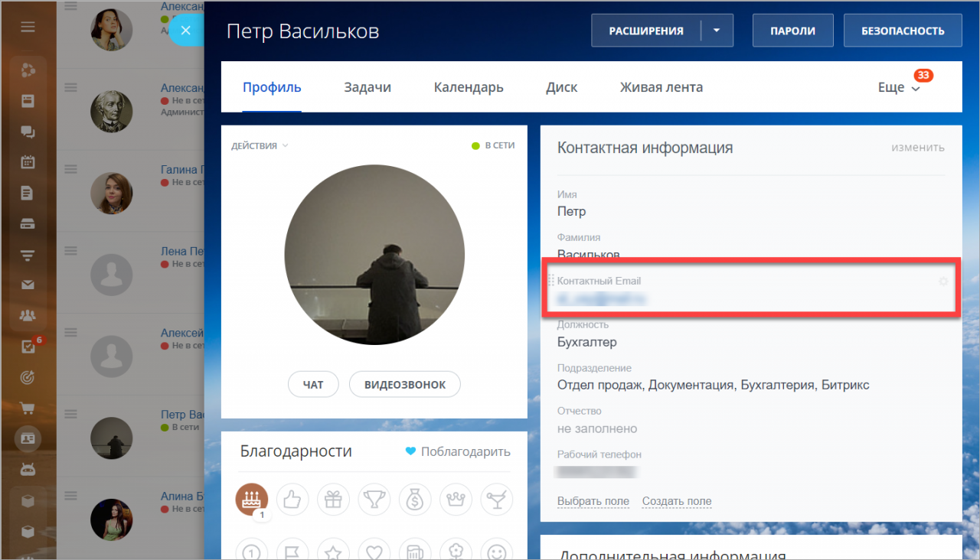This screenshot has width=980, height=560.
Task: Click the Расширения button
Action: pos(646,31)
